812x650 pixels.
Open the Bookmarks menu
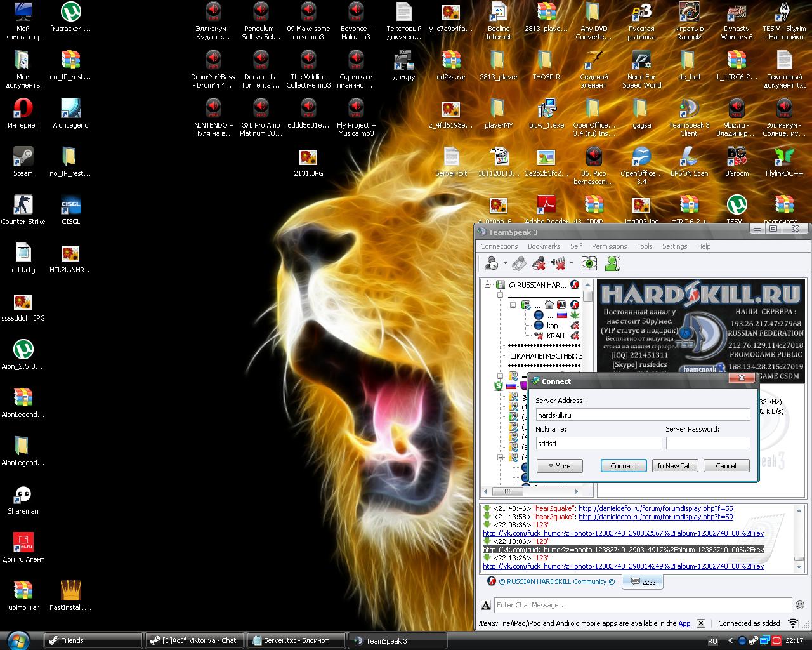(x=544, y=246)
